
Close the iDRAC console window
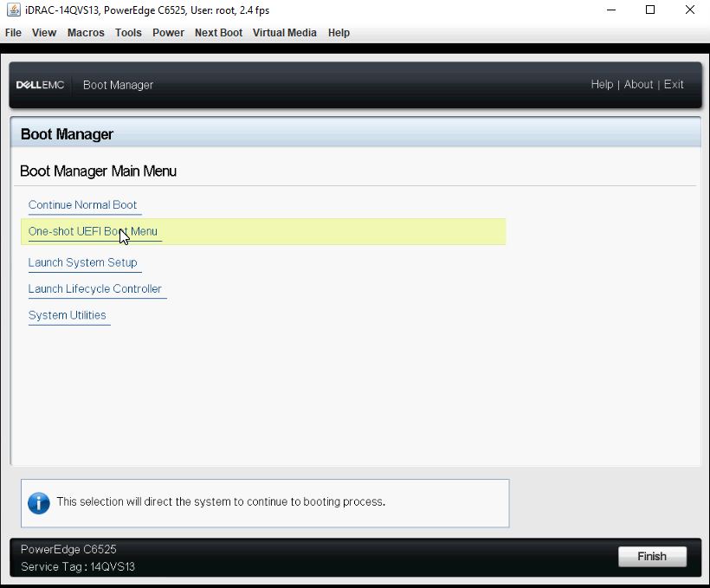(689, 10)
